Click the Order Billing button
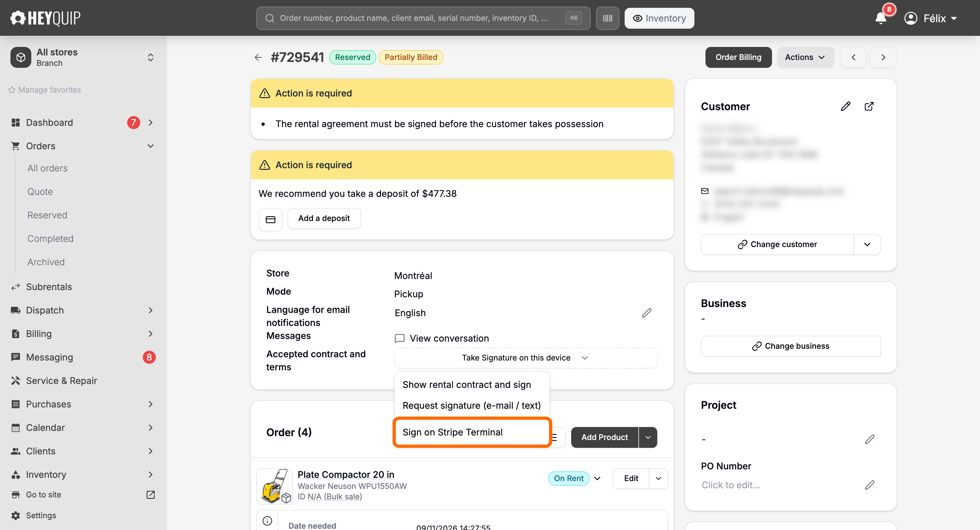This screenshot has width=980, height=530. pos(738,57)
